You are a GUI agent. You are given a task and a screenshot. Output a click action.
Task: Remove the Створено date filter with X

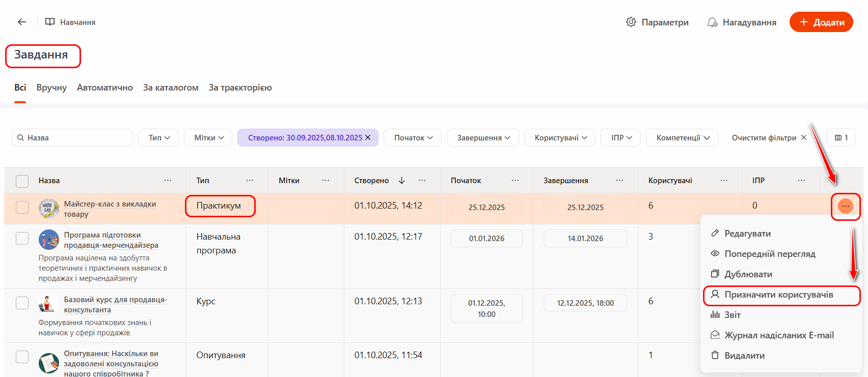pyautogui.click(x=368, y=138)
